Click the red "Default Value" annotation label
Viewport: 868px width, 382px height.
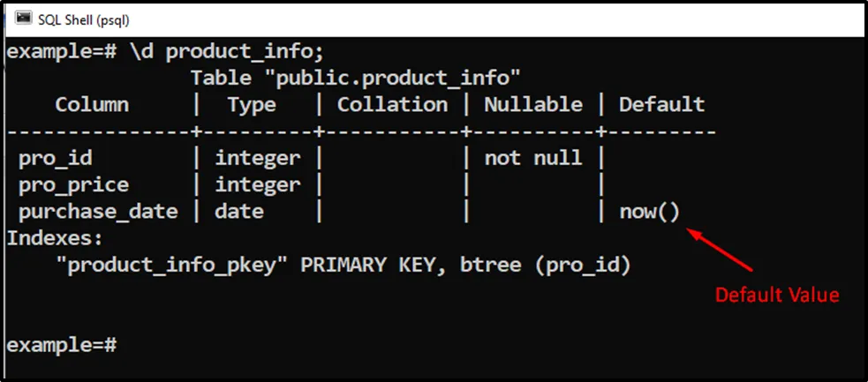pyautogui.click(x=776, y=295)
